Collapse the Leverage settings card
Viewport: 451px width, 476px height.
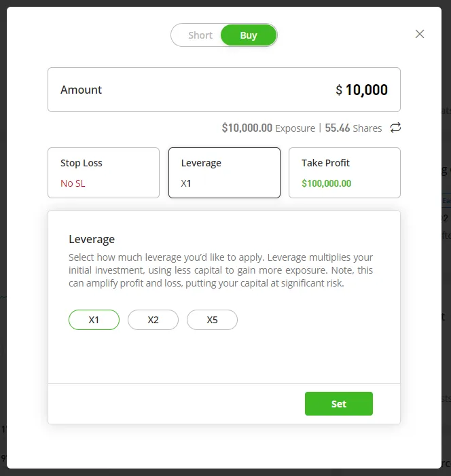pos(224,172)
